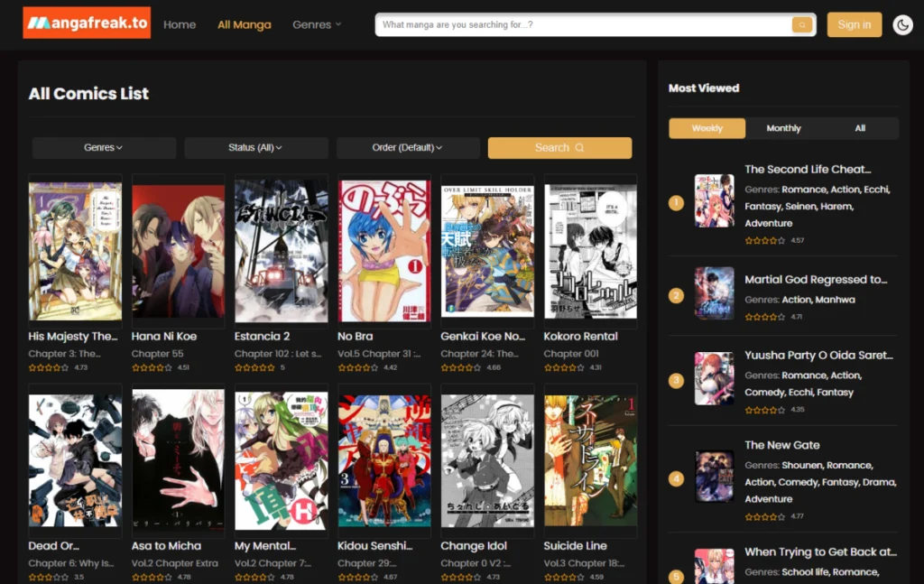Screen dimensions: 924x584
Task: Click the Change Idol title link
Action: pos(473,546)
